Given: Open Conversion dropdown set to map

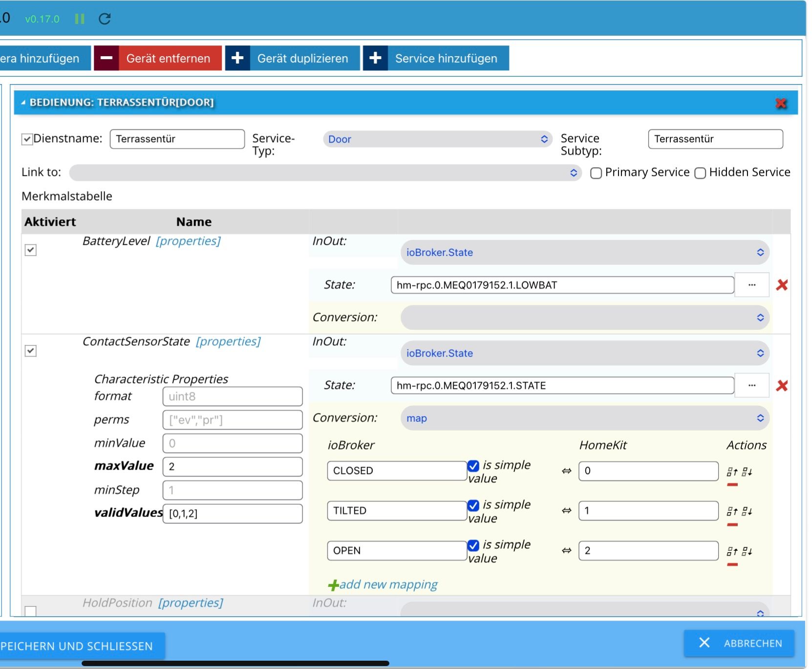Looking at the screenshot, I should pos(585,418).
